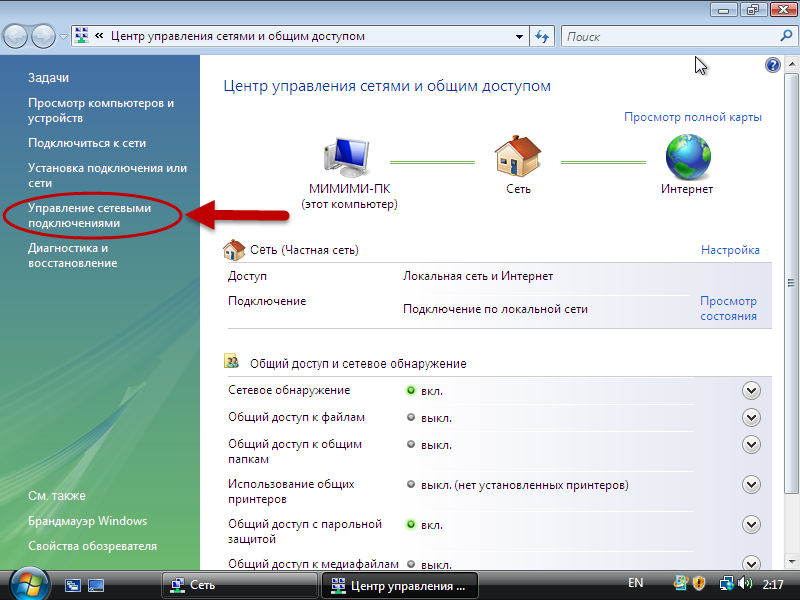800x600 pixels.
Task: Expand Использование общих принтеров chevron
Action: (751, 485)
